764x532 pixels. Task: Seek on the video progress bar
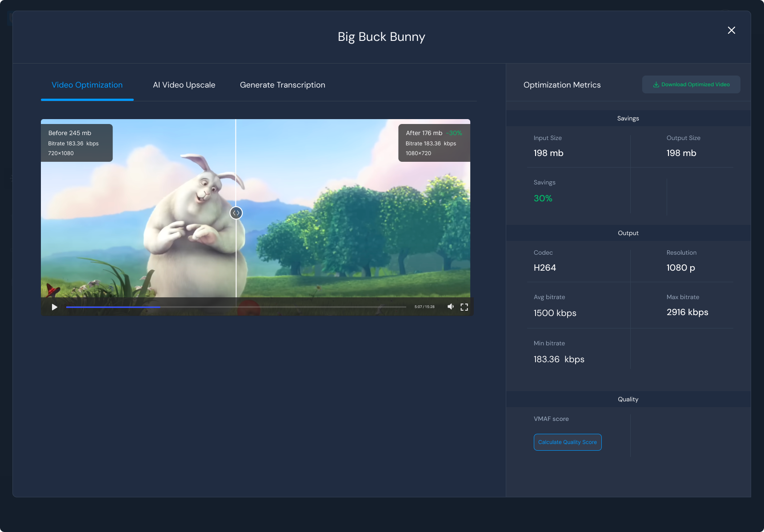[236, 307]
